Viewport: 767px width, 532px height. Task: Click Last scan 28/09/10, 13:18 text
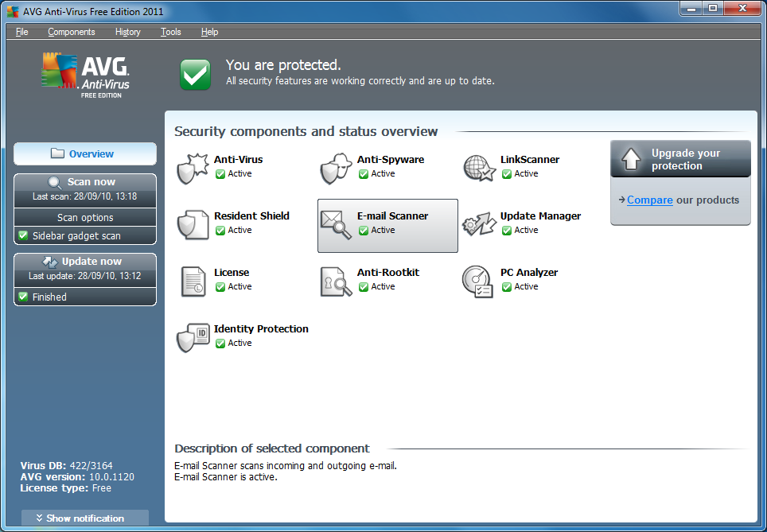(x=84, y=196)
